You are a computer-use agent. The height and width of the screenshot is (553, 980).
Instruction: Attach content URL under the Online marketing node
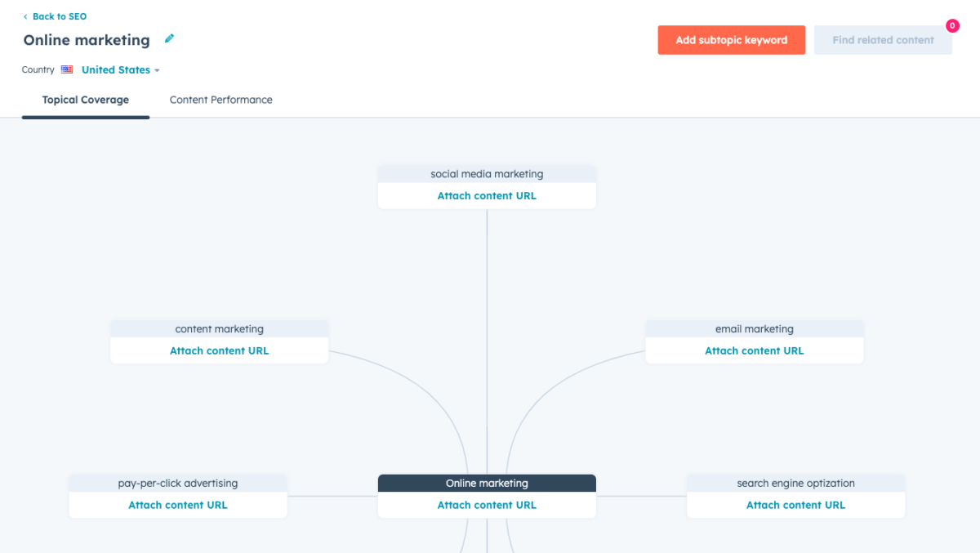click(487, 505)
